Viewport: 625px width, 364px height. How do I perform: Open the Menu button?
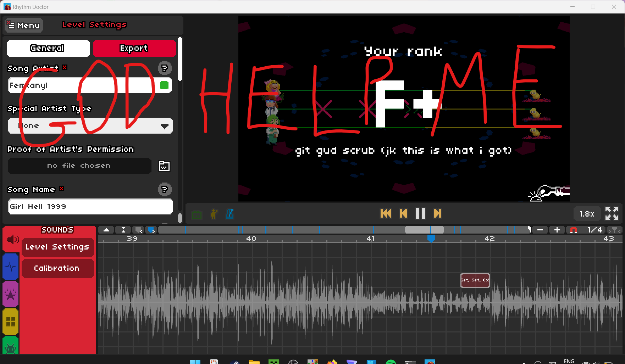(24, 26)
